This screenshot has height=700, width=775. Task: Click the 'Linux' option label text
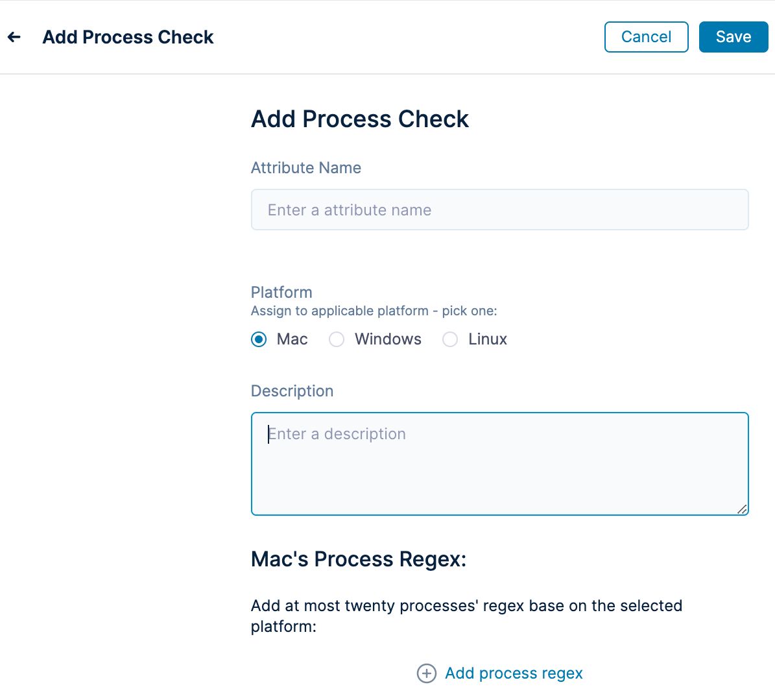tap(487, 339)
